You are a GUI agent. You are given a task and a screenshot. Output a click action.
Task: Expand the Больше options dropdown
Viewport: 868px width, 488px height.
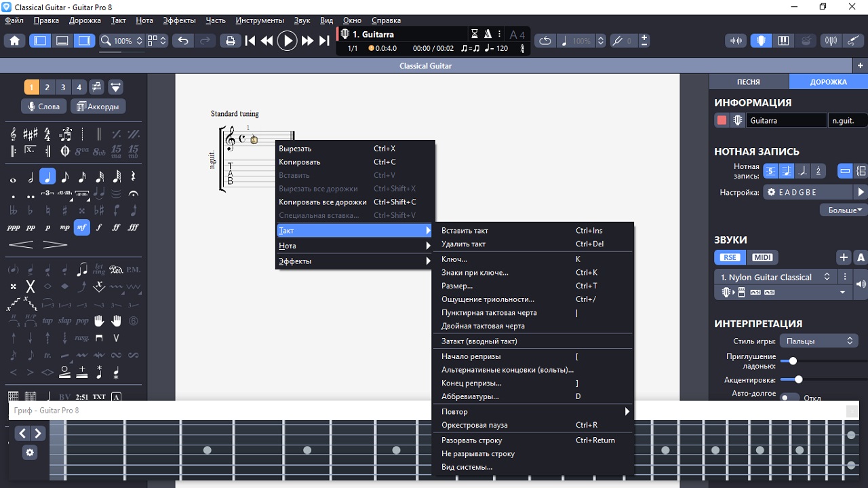(844, 210)
